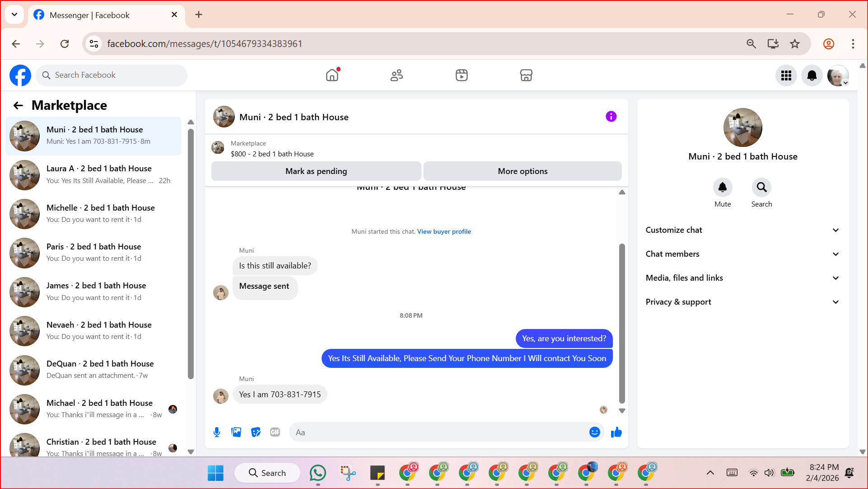Open the Facebook Marketplace nav icon

tap(526, 75)
